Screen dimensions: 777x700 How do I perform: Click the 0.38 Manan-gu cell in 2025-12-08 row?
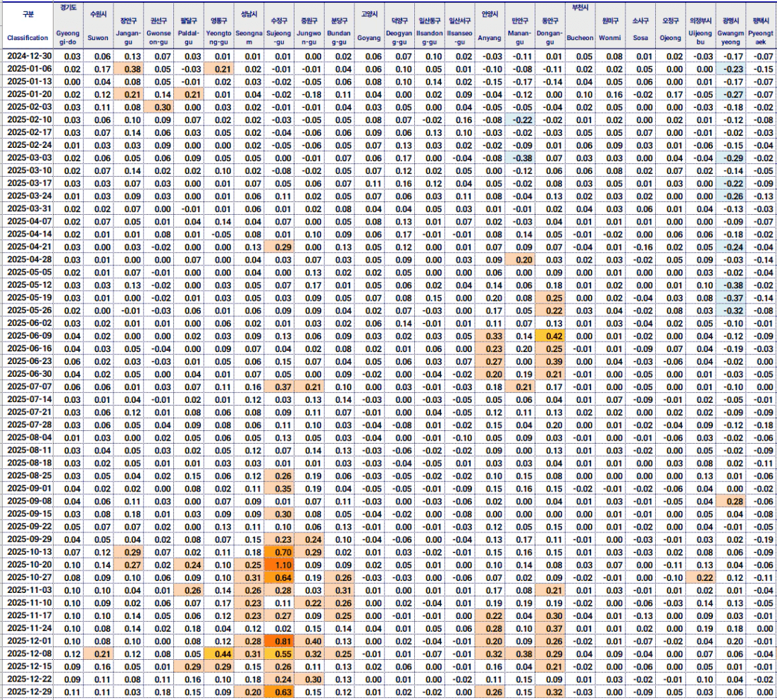click(520, 654)
